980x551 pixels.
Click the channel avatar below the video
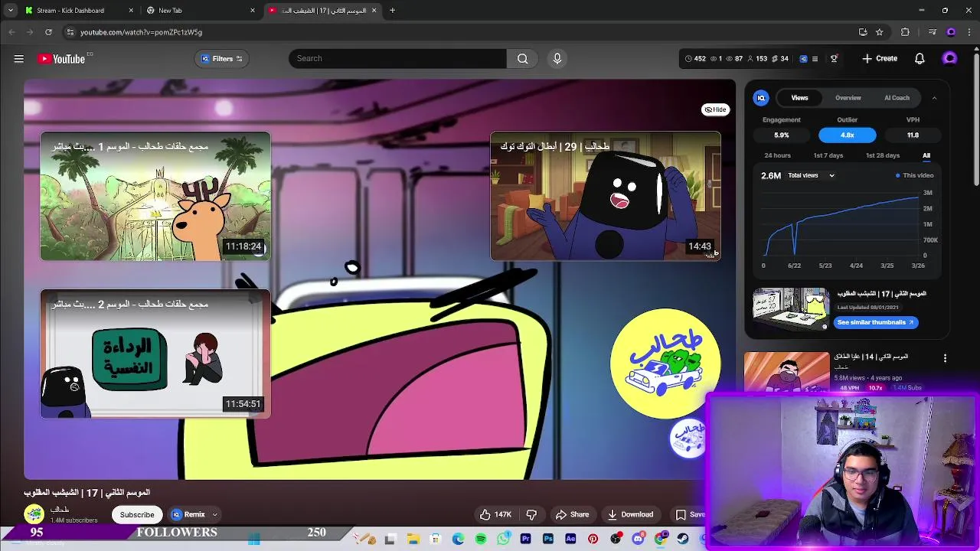click(x=34, y=514)
